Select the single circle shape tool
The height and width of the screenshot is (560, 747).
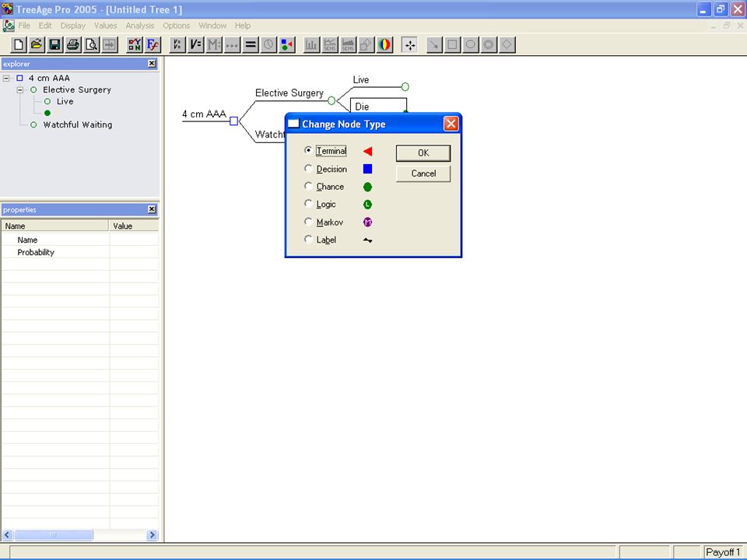point(471,45)
